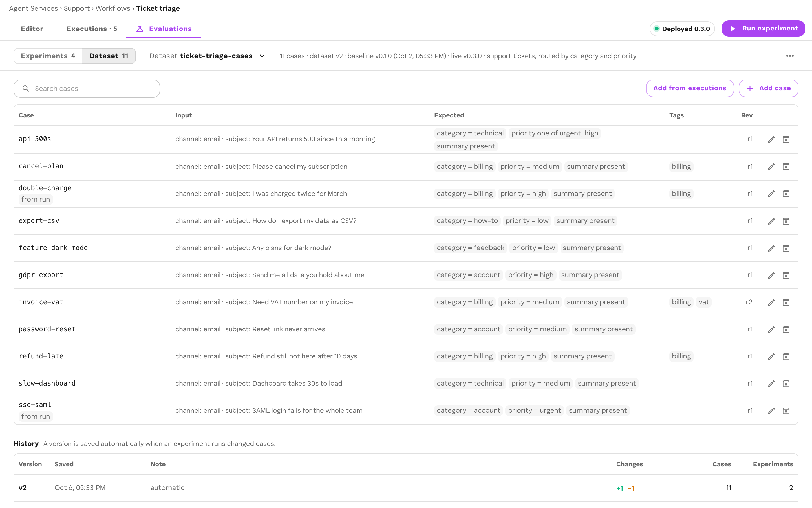Switch to Experiments view
The height and width of the screenshot is (508, 812).
tap(48, 56)
